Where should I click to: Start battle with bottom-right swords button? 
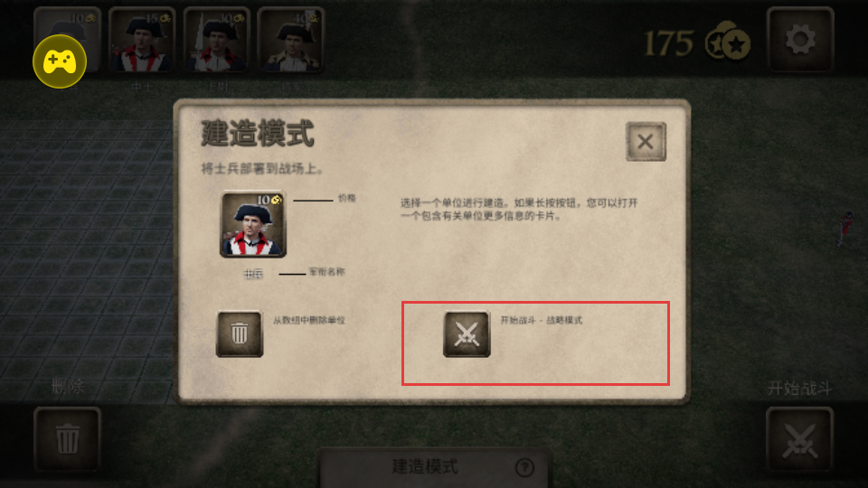coord(800,439)
